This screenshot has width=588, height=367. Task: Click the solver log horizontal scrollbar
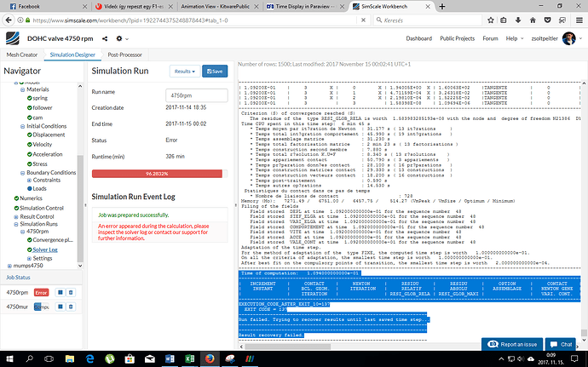point(288,347)
